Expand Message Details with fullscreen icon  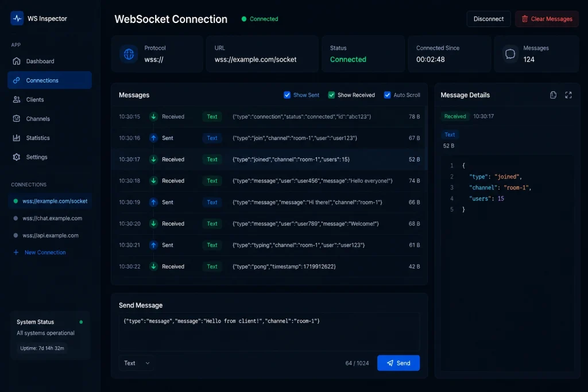coord(568,95)
